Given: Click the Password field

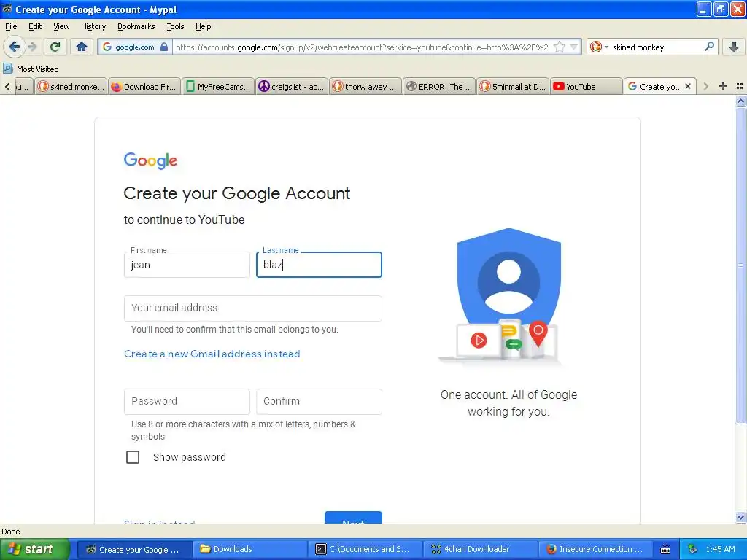Looking at the screenshot, I should [187, 402].
